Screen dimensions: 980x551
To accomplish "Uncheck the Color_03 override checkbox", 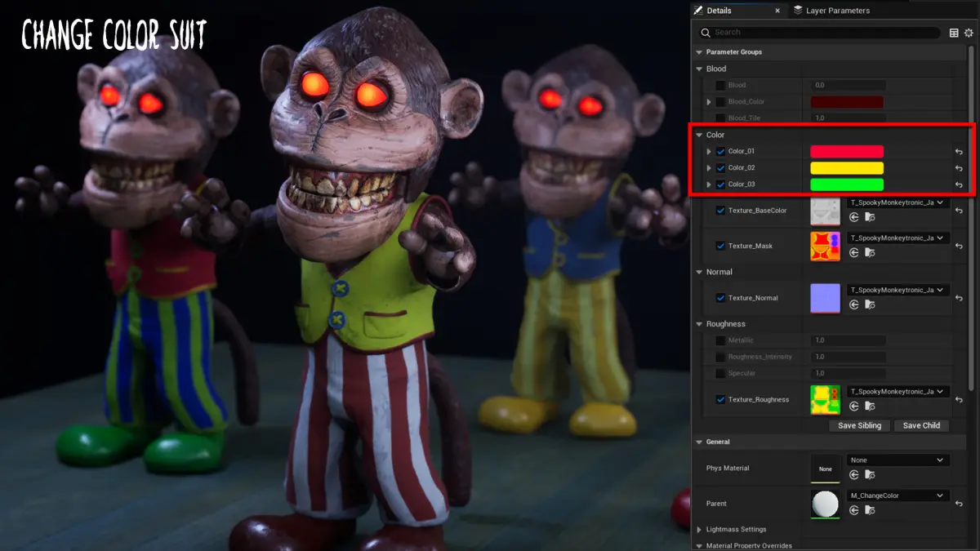I will tap(720, 184).
